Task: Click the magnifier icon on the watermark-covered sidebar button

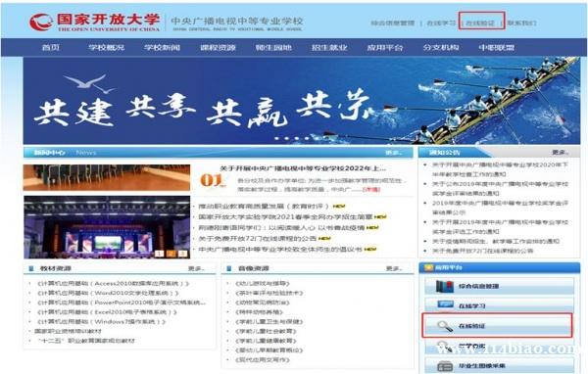Action: point(443,346)
